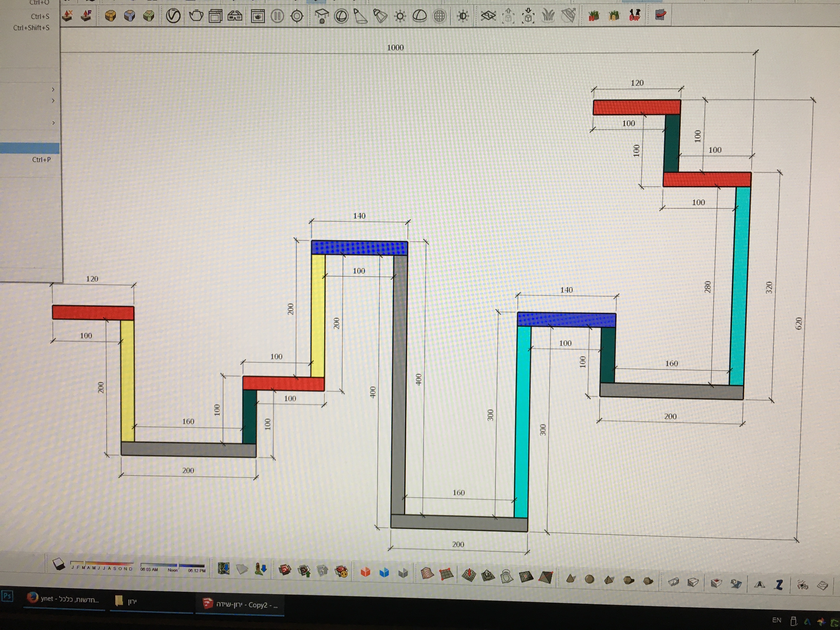Expand the first submenu arrow in File menu
The image size is (840, 630).
53,90
